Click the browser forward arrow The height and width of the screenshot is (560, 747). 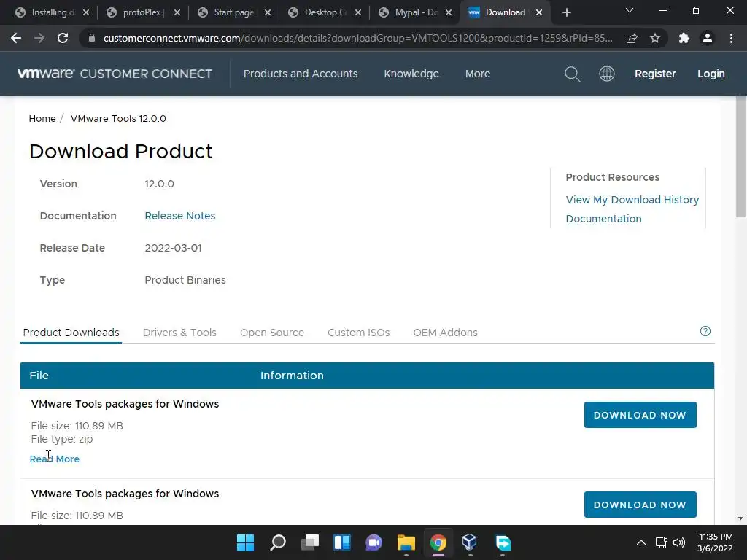click(x=39, y=38)
